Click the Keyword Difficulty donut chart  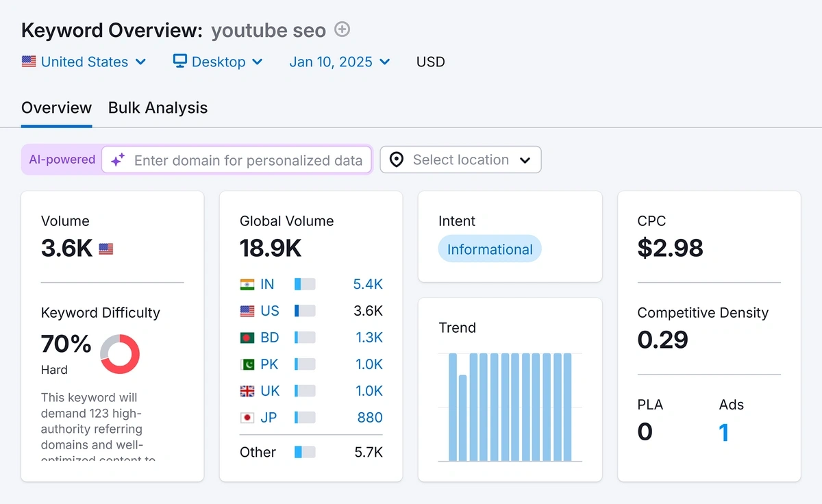[x=120, y=354]
